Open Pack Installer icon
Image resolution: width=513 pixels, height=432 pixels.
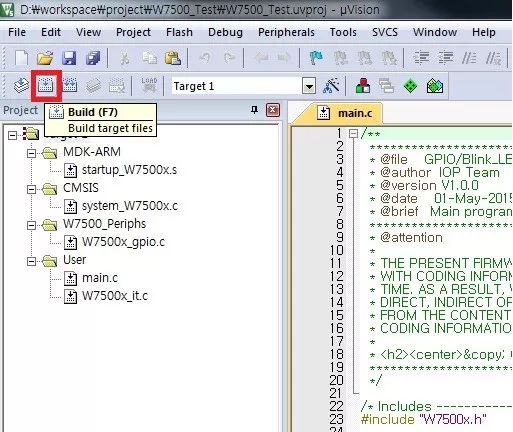(435, 86)
